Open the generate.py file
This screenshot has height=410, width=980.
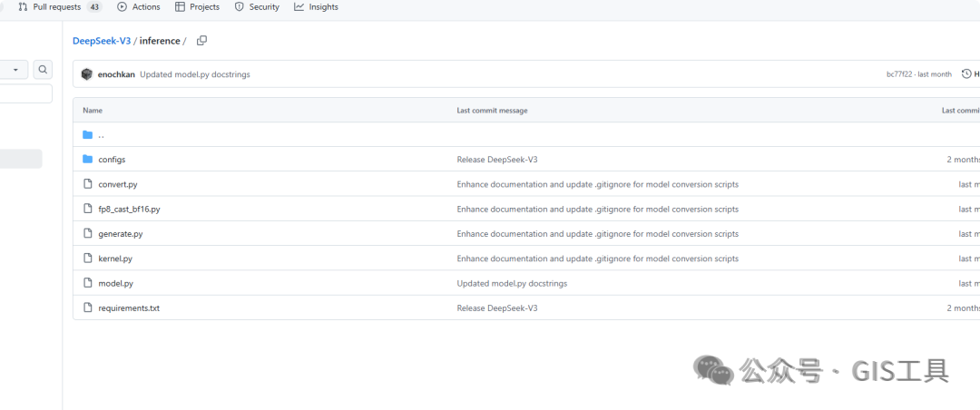tap(121, 234)
